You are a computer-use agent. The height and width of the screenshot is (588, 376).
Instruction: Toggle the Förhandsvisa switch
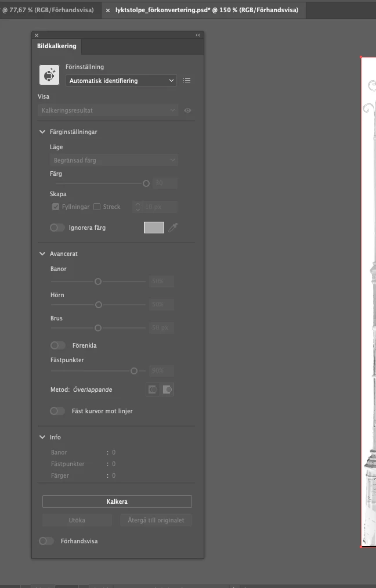(x=46, y=541)
